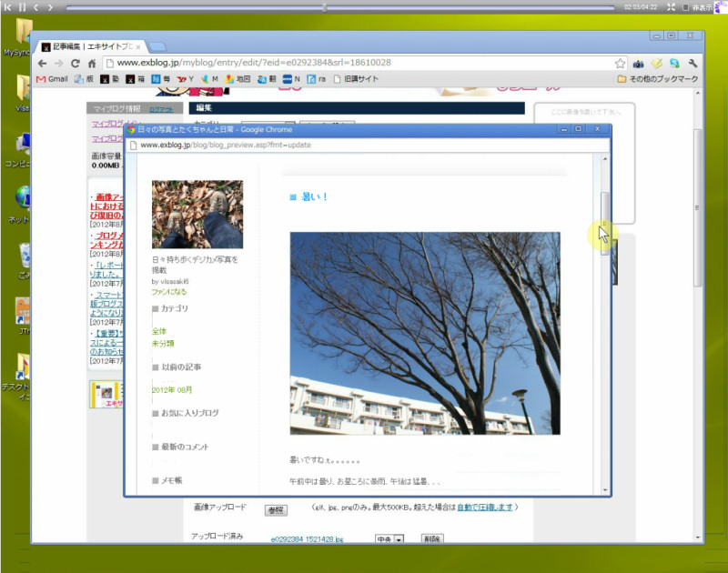Click the 参照 browse button
Image resolution: width=728 pixels, height=573 pixels.
click(x=276, y=510)
